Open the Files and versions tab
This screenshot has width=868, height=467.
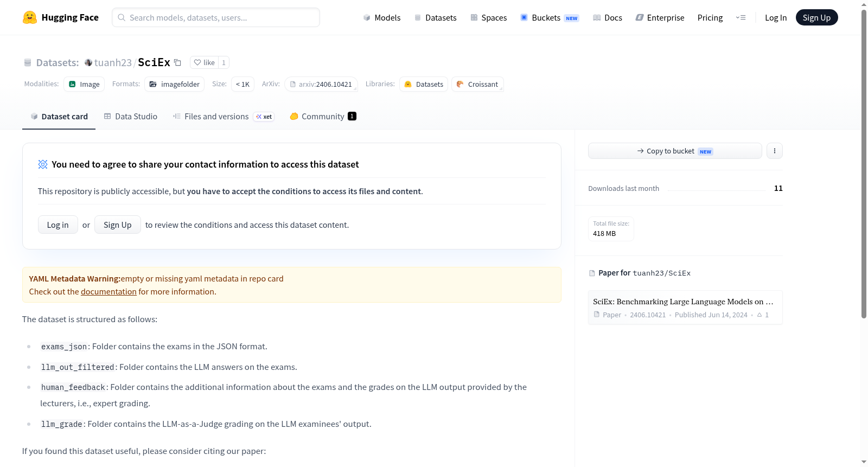click(x=224, y=117)
